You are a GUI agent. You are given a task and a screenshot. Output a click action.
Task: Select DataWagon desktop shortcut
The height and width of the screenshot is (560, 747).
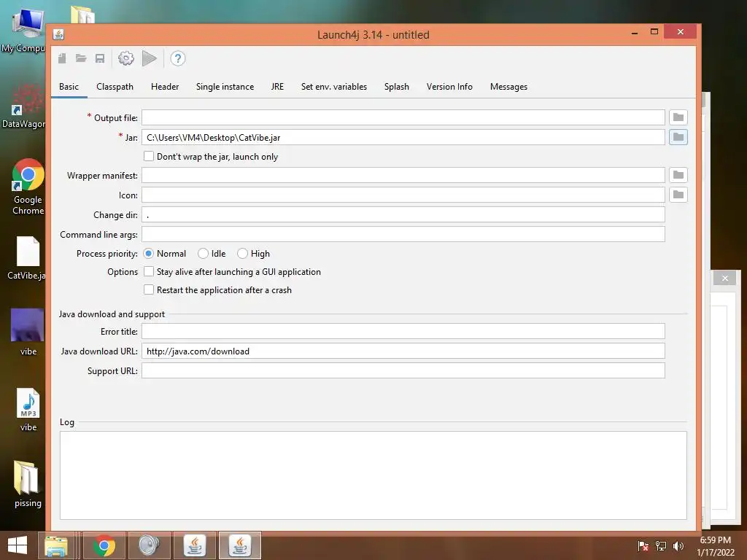coord(24,106)
